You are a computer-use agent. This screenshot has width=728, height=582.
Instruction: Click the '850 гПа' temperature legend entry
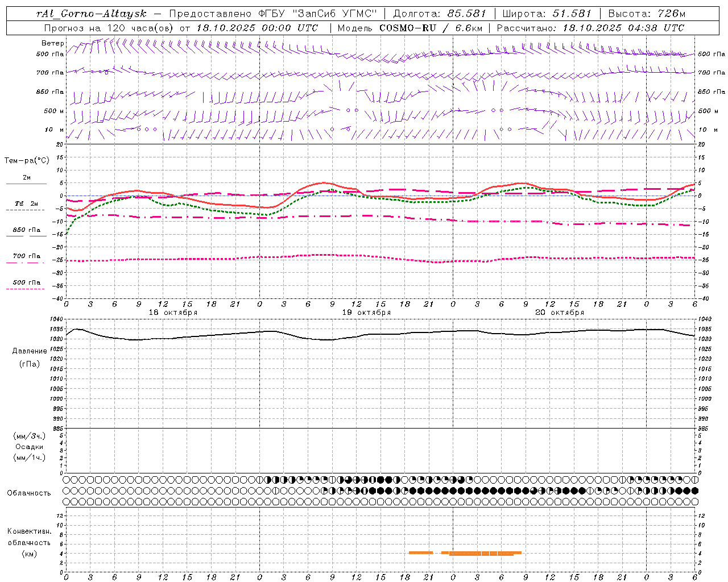[26, 230]
